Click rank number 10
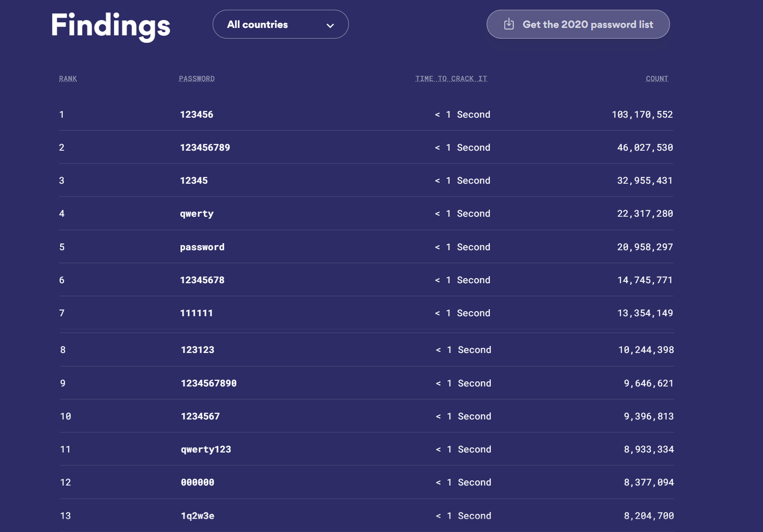The width and height of the screenshot is (763, 532). 66,416
